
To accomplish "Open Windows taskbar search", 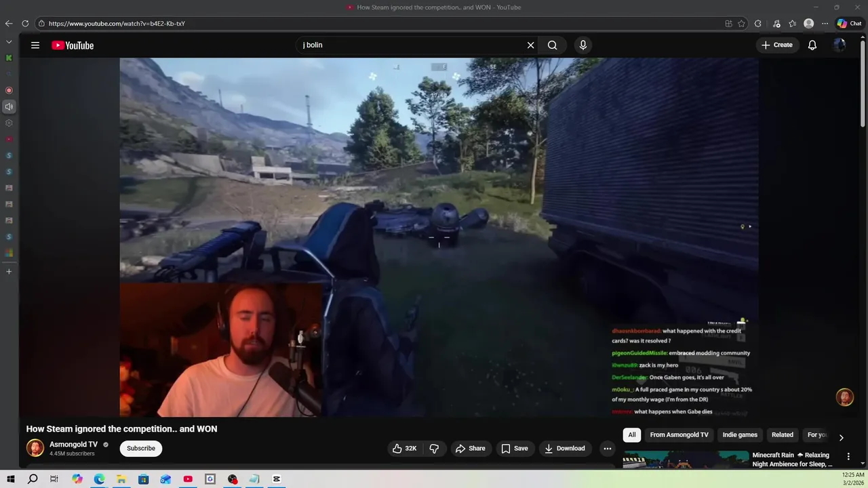I will (x=33, y=479).
